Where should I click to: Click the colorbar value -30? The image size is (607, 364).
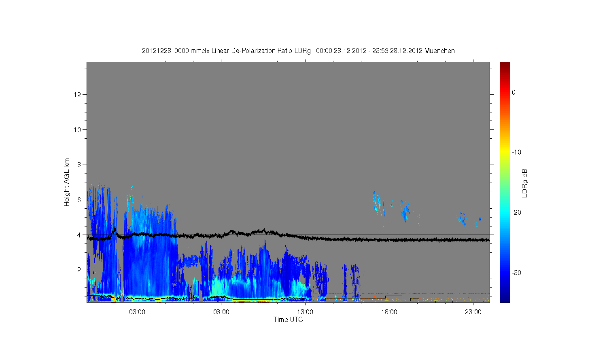(516, 273)
